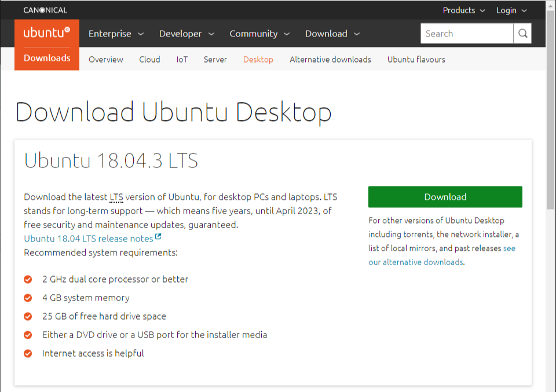Expand the Download menu in navigation bar
The width and height of the screenshot is (556, 392).
click(x=332, y=34)
